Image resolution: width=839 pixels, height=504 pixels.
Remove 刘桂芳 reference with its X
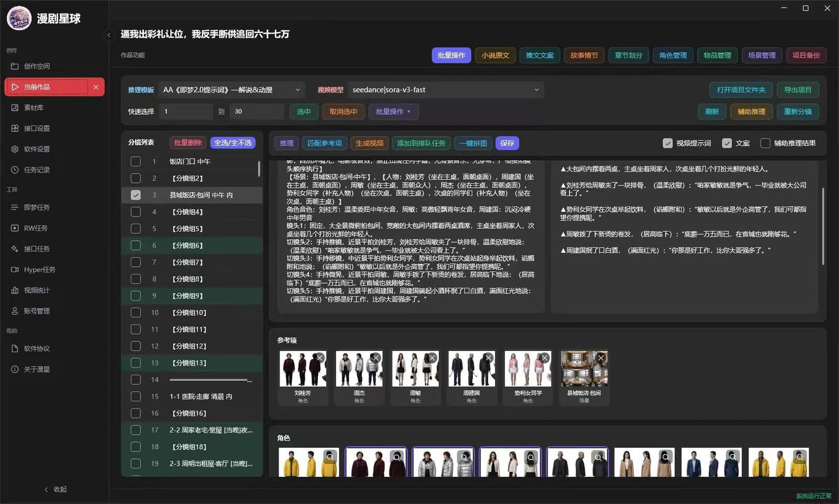320,358
